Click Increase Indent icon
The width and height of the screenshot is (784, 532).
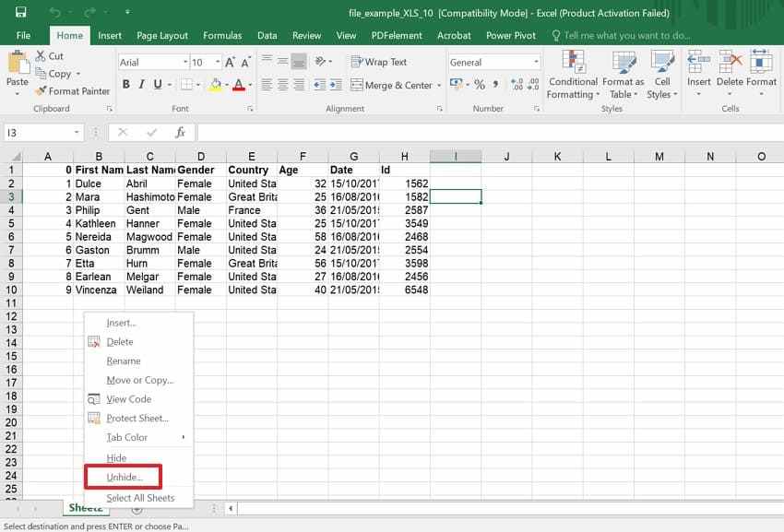336,85
